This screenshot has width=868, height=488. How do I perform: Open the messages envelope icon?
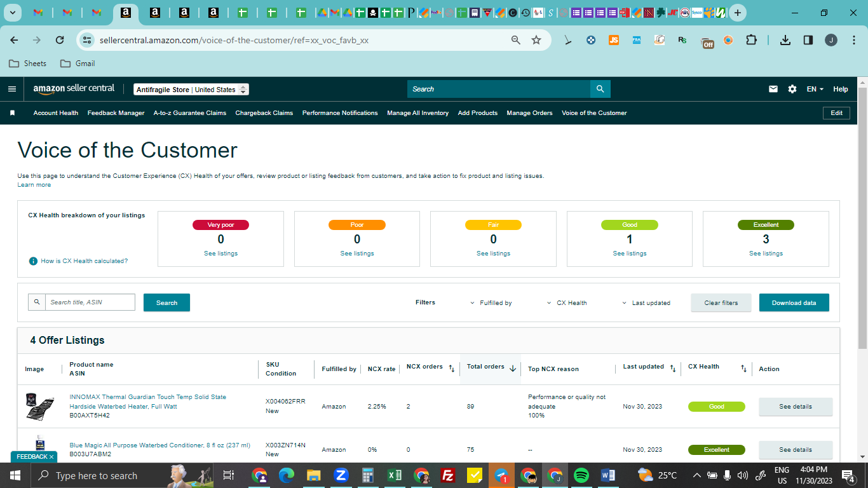click(x=773, y=89)
